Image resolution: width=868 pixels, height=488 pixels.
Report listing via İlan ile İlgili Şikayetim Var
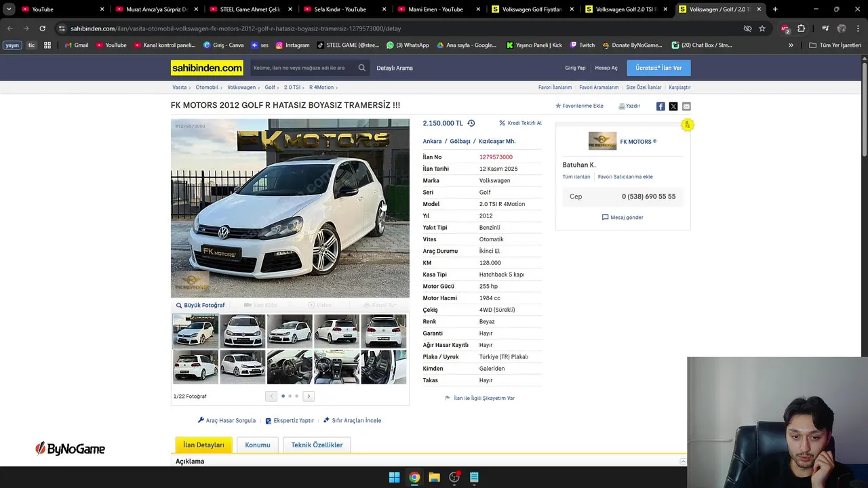click(479, 399)
